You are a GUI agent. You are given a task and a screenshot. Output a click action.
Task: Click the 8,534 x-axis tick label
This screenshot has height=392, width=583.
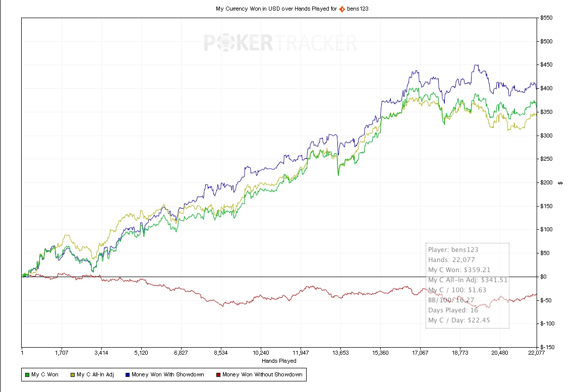click(x=221, y=353)
